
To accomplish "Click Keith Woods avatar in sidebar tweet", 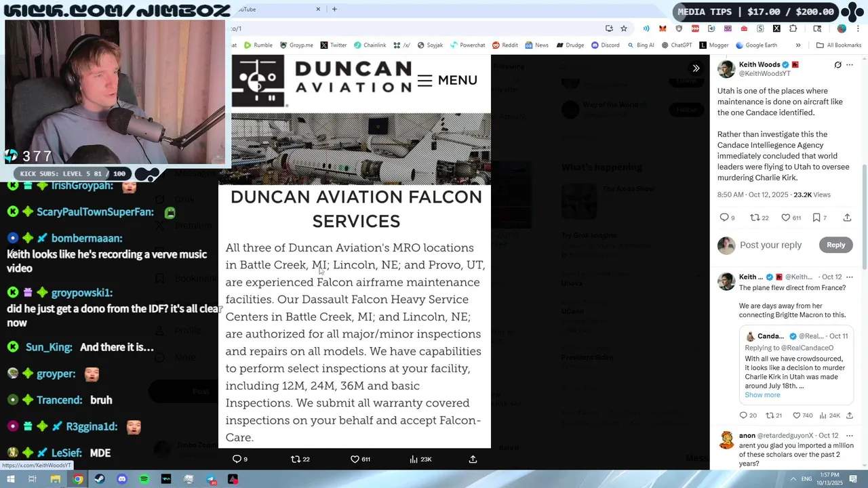I will tap(726, 69).
